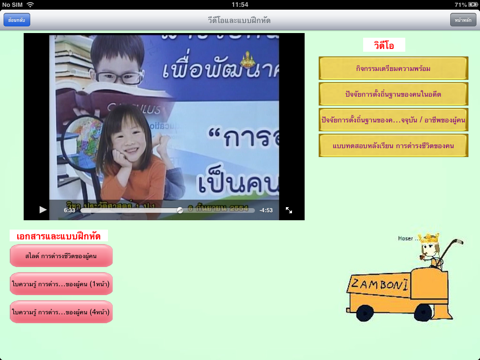Expand video to fullscreen
This screenshot has height=360, width=480.
[x=289, y=210]
